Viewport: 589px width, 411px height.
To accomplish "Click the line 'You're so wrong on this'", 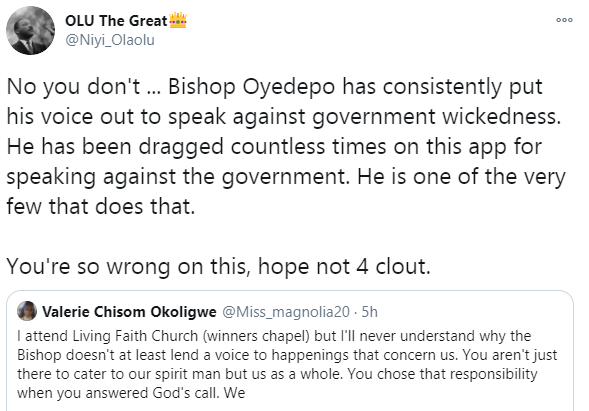I will [128, 266].
